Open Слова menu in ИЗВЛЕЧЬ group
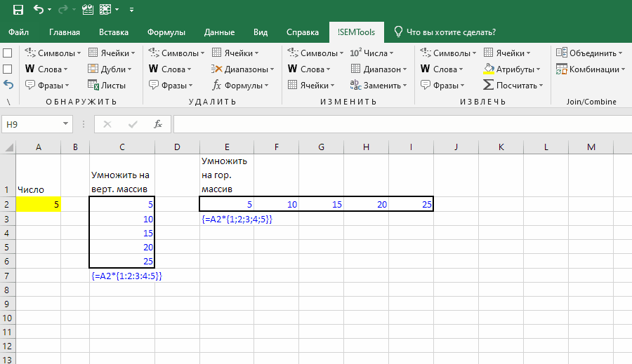The height and width of the screenshot is (364, 632). click(x=442, y=69)
